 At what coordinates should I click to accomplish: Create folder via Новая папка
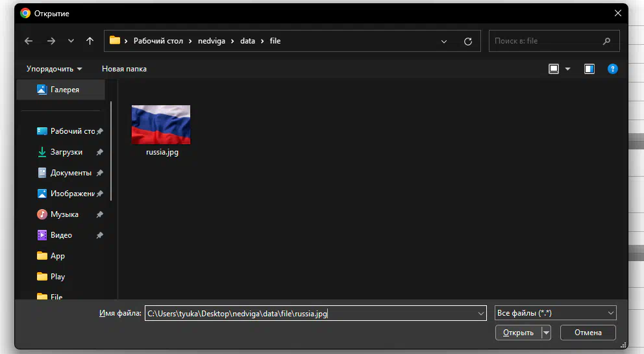tap(124, 69)
